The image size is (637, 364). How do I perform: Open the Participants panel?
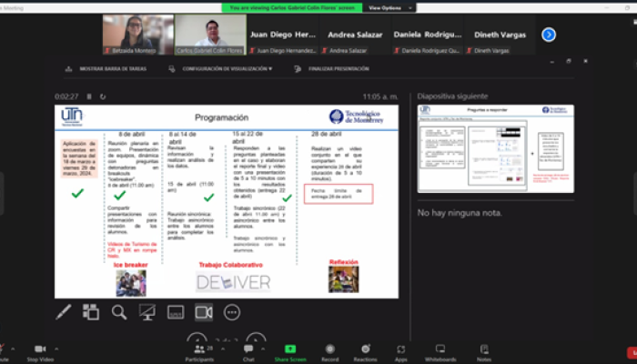coord(199,351)
